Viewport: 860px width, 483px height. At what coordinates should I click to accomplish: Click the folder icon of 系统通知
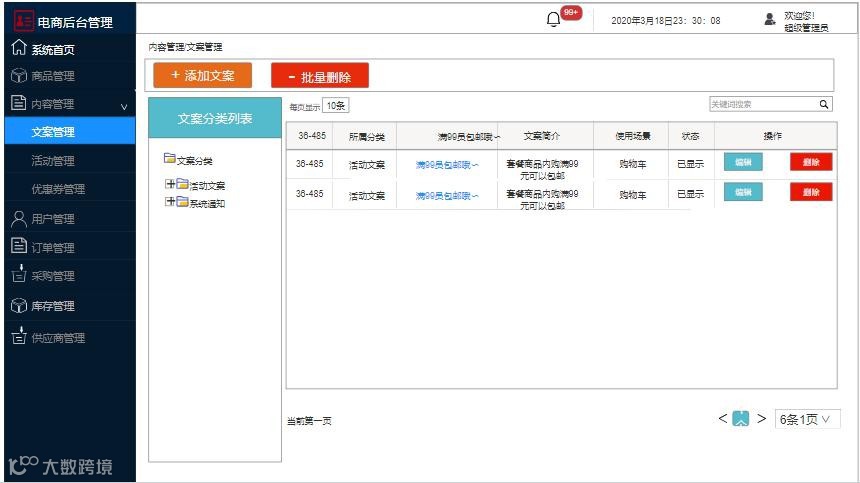(x=182, y=202)
